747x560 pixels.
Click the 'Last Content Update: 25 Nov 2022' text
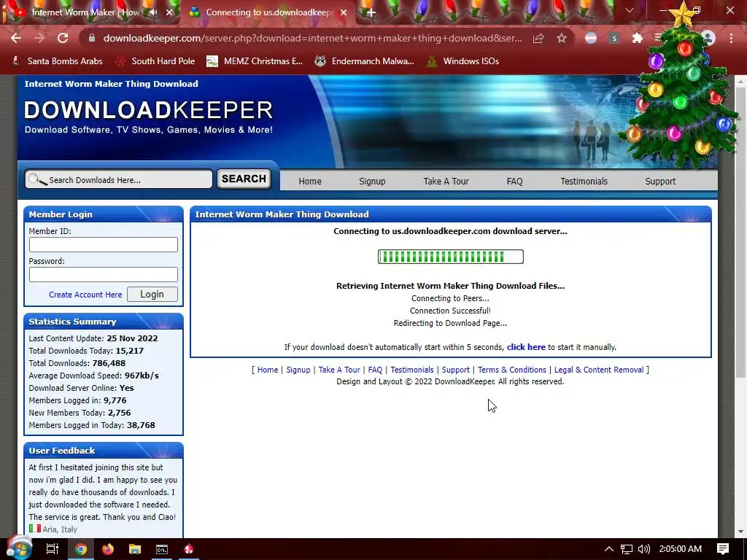click(93, 338)
